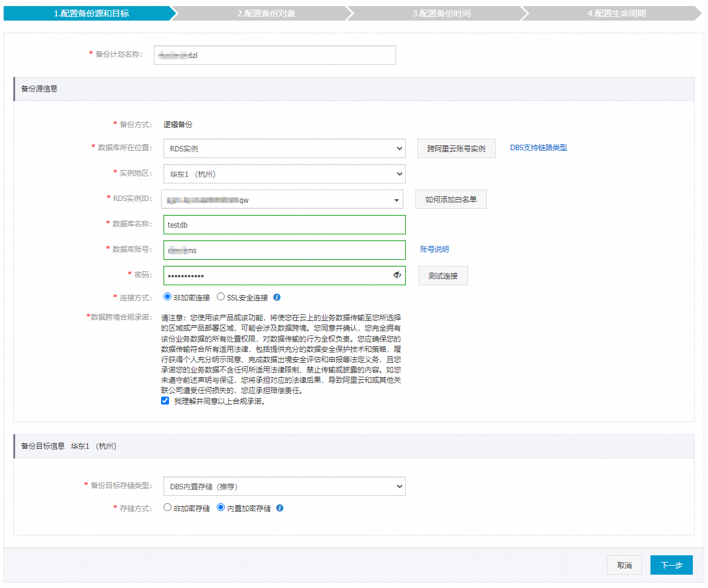This screenshot has width=708, height=588.
Task: Select SSL安全连接 radio button
Action: tap(221, 297)
